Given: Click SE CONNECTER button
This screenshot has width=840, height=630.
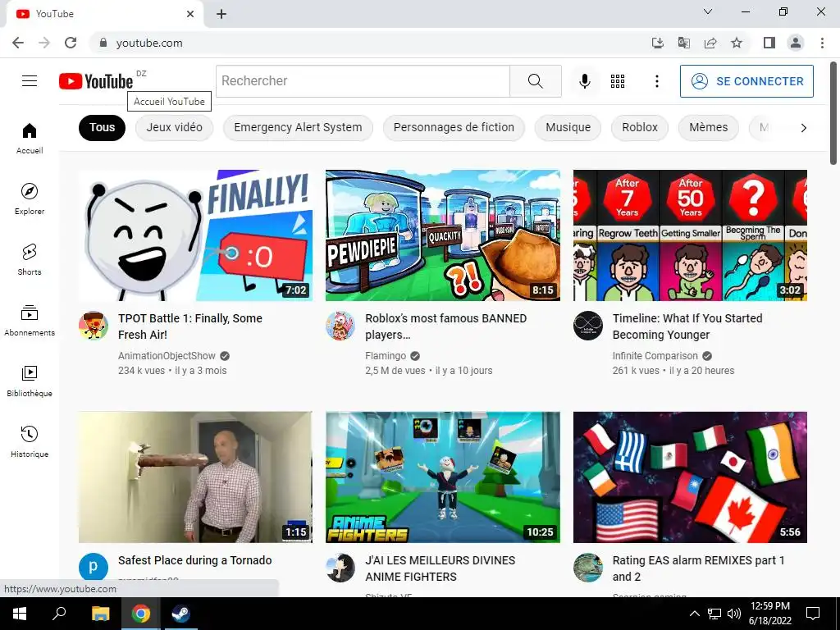Looking at the screenshot, I should [746, 81].
